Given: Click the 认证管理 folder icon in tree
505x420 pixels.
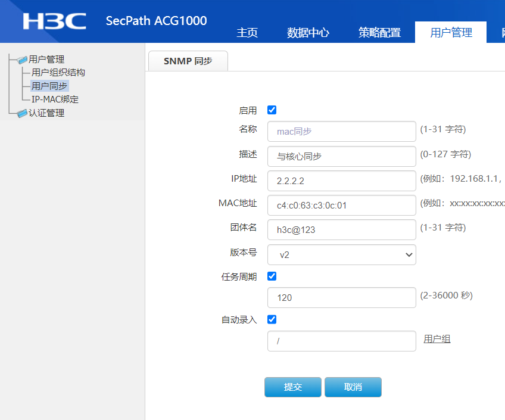Looking at the screenshot, I should [23, 113].
